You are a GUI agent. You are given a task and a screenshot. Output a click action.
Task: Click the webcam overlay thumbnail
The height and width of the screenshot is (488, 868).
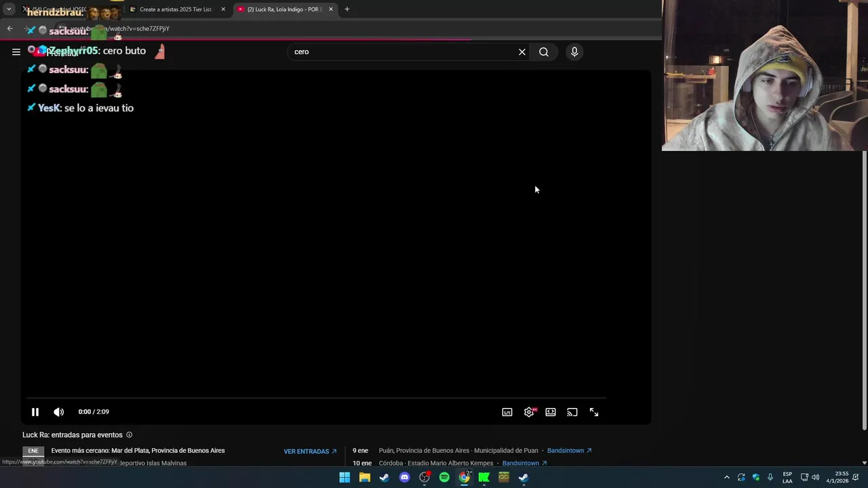coord(765,75)
